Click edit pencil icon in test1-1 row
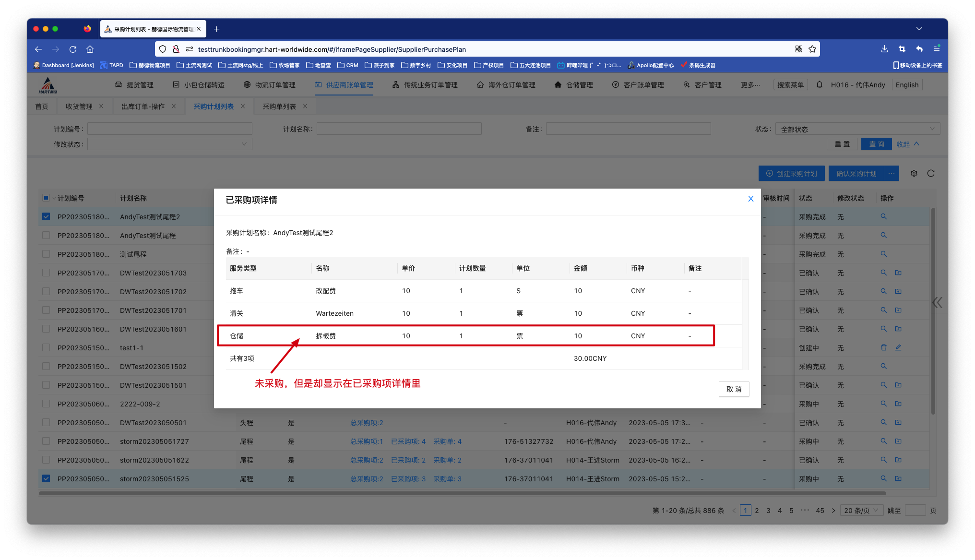975x560 pixels. coord(898,347)
